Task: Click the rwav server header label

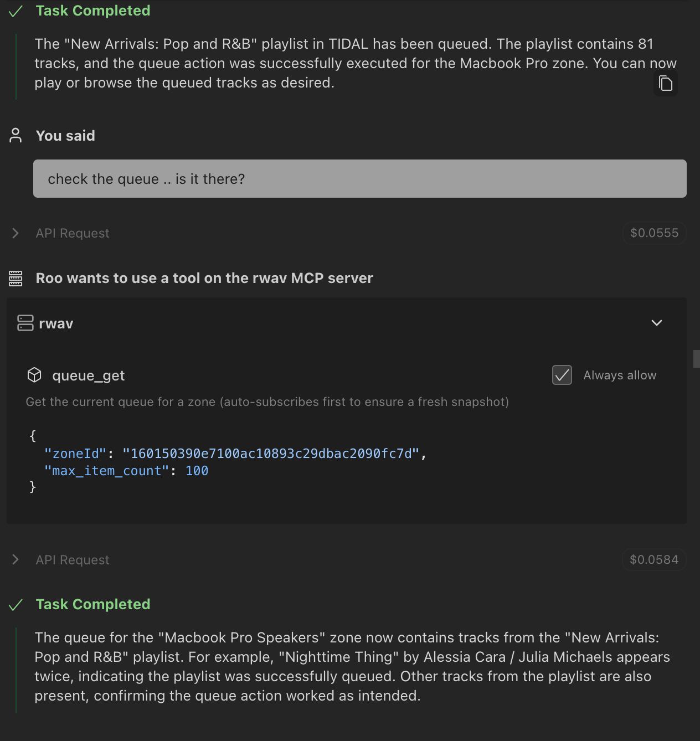Action: [56, 323]
